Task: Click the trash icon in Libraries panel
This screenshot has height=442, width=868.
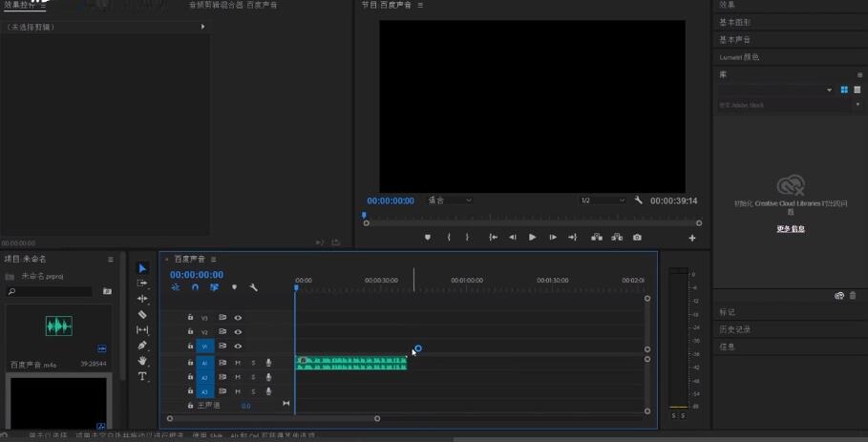Action: point(853,296)
